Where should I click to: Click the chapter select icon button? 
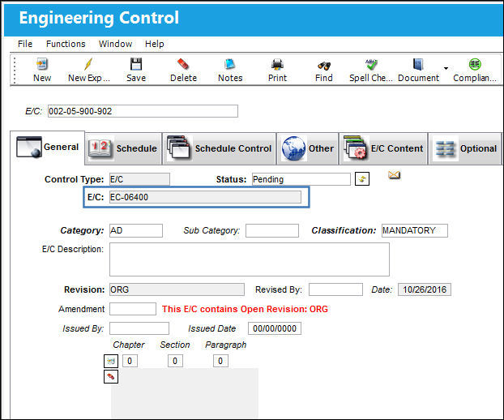[111, 361]
